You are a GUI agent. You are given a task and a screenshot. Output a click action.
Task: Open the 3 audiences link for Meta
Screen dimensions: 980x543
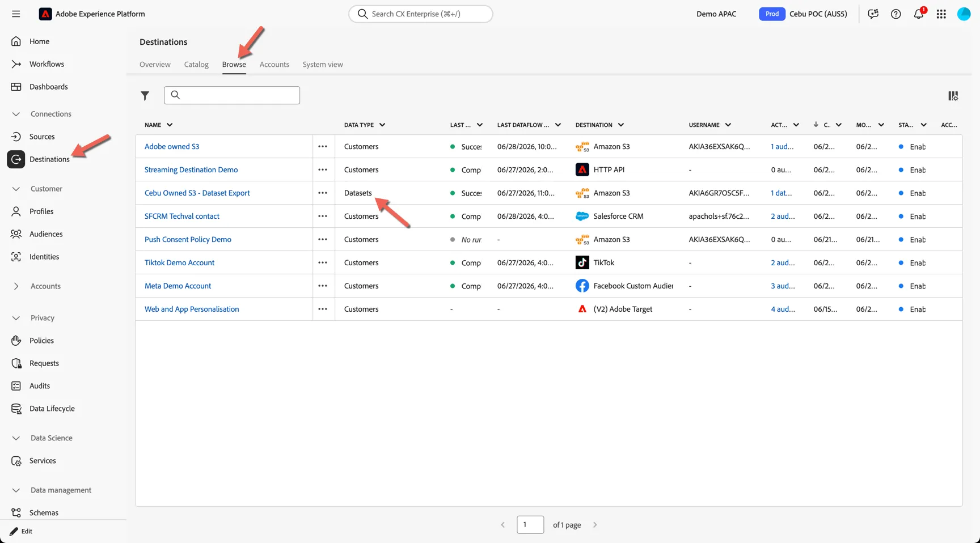coord(783,286)
